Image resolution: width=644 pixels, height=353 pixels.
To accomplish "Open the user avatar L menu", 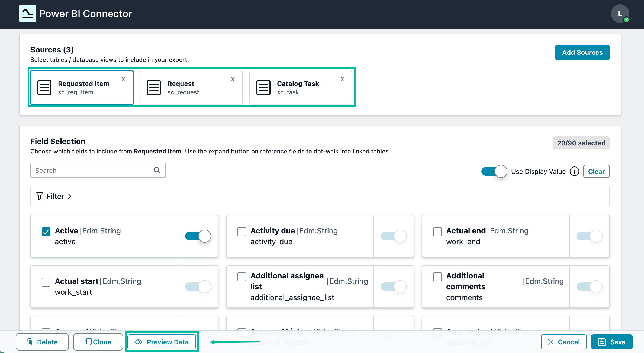I will (620, 14).
